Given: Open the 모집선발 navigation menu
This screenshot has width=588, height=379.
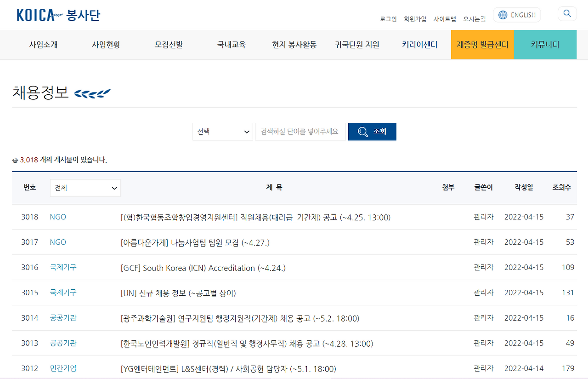Looking at the screenshot, I should click(x=168, y=44).
